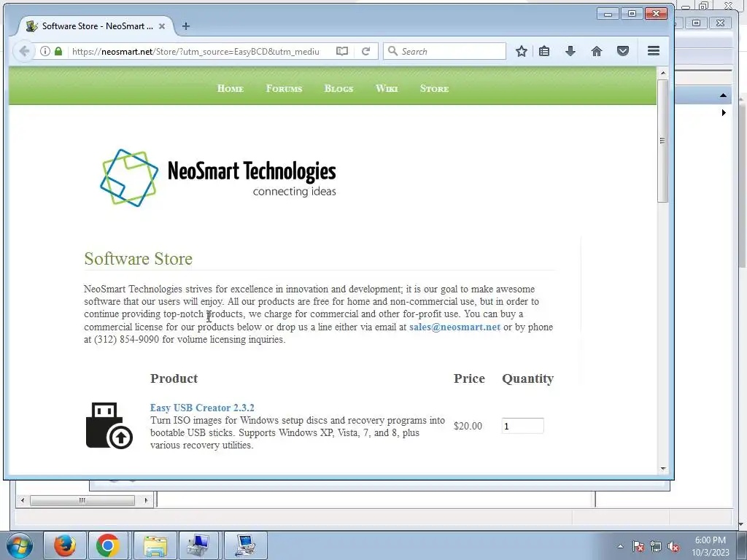Click the green secure padlock icon
747x560 pixels.
(x=58, y=51)
